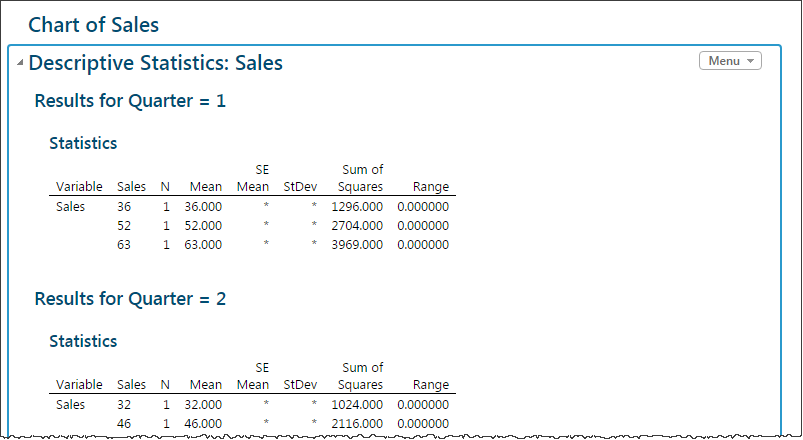Select the 'Descriptive Statistics: Sales' heading
The image size is (803, 440).
[155, 63]
